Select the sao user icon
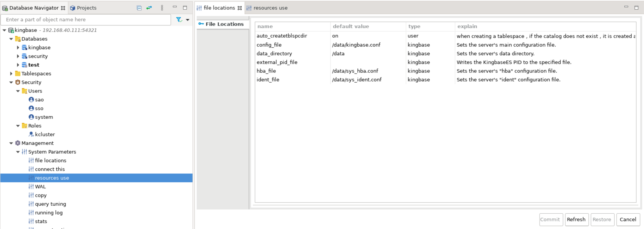 click(31, 100)
